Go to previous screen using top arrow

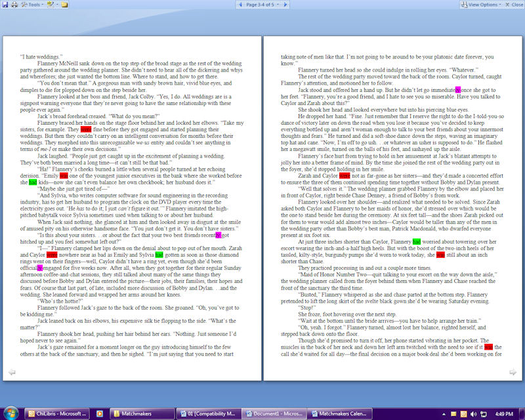click(239, 5)
